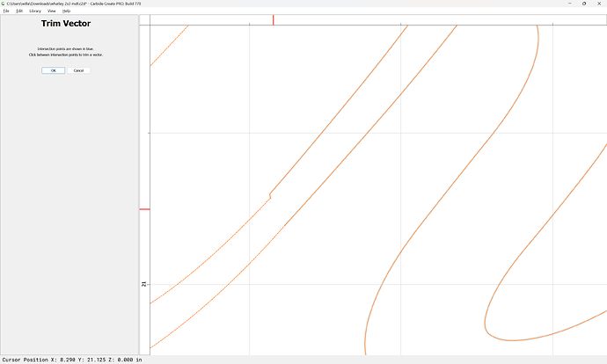The image size is (607, 364).
Task: Click the small notch step in the vector line
Action: 270,194
